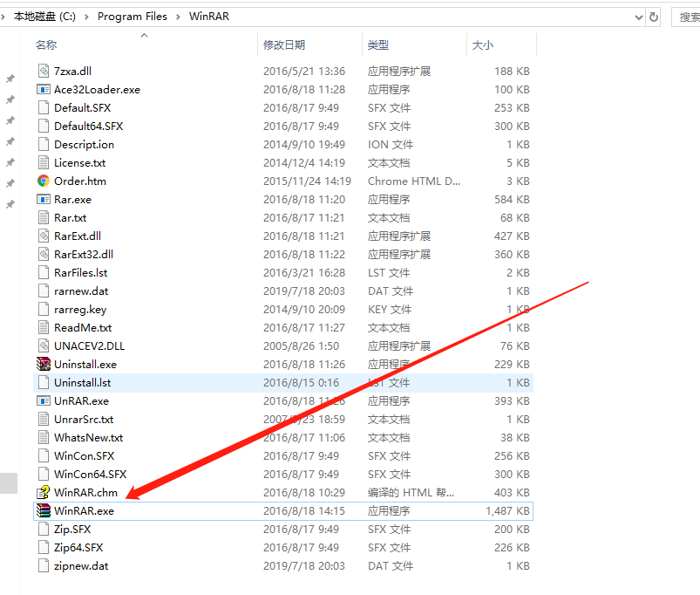700x595 pixels.
Task: Select the WinCon.SFX file name
Action: coord(84,455)
